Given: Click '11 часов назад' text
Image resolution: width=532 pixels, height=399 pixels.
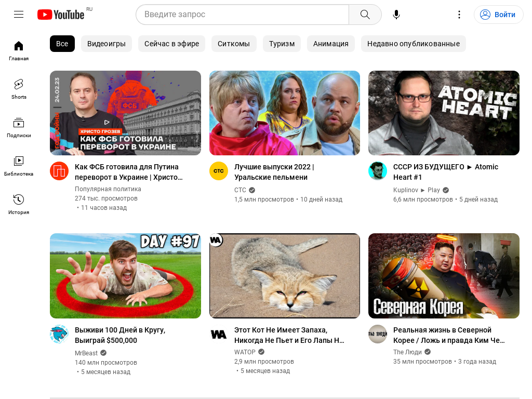Looking at the screenshot, I should click(104, 208).
